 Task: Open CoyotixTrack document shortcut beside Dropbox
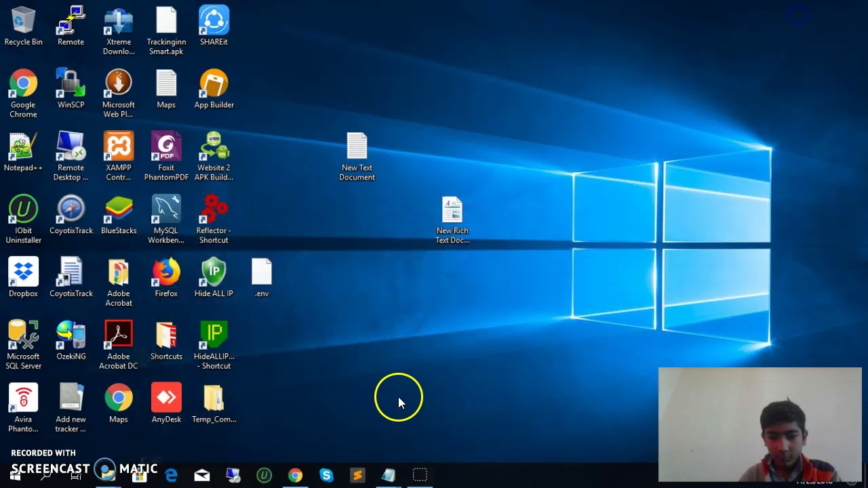tap(71, 278)
